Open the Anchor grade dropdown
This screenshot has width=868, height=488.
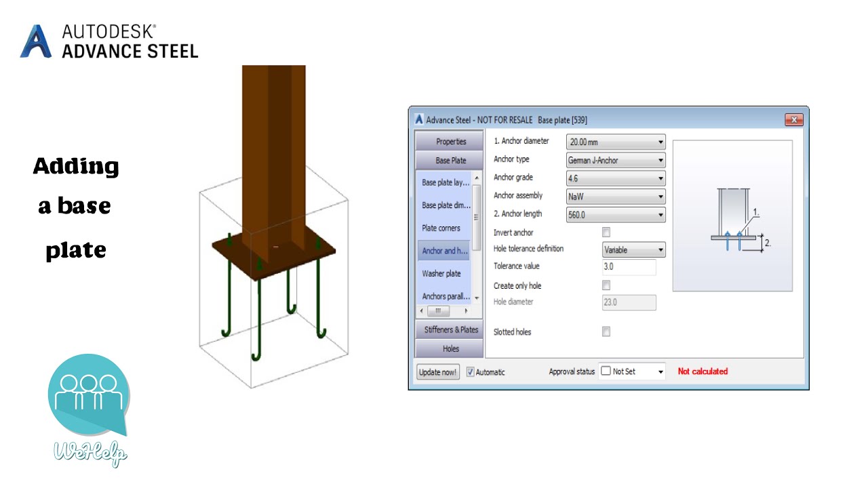click(x=616, y=179)
